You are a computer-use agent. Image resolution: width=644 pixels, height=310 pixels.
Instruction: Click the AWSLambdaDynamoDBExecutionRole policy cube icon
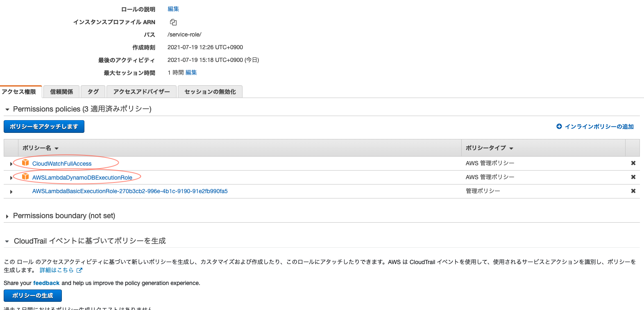point(25,176)
